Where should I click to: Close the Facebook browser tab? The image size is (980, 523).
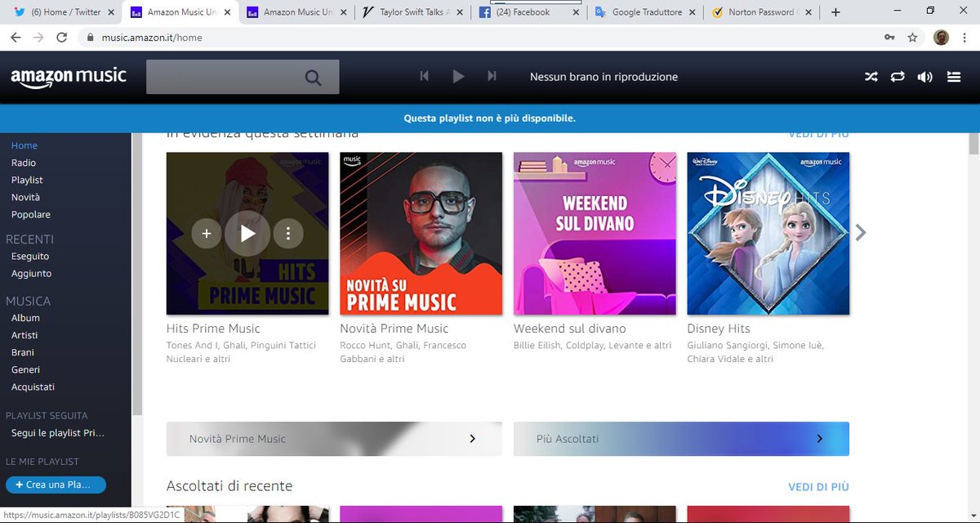click(577, 12)
